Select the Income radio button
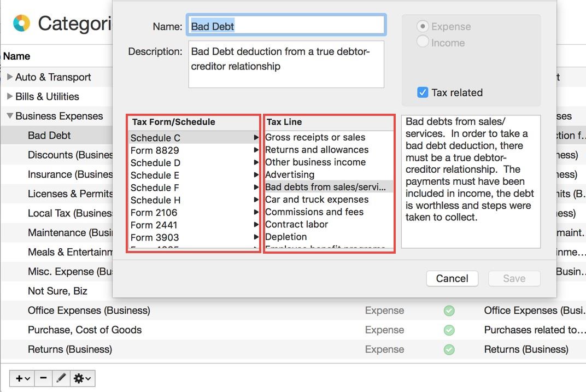The width and height of the screenshot is (586, 392). (x=423, y=42)
